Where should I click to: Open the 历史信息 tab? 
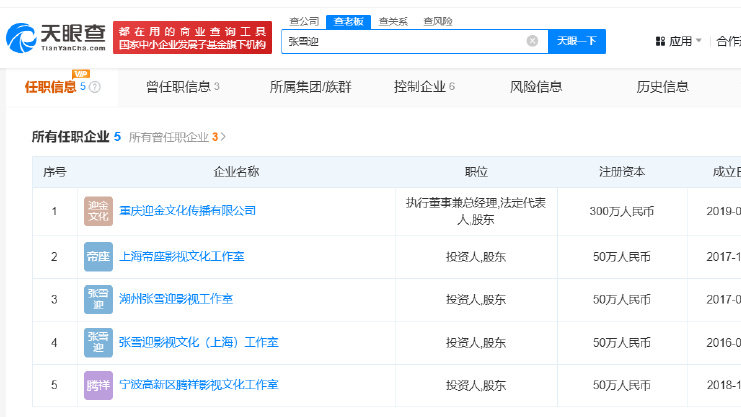click(x=662, y=87)
